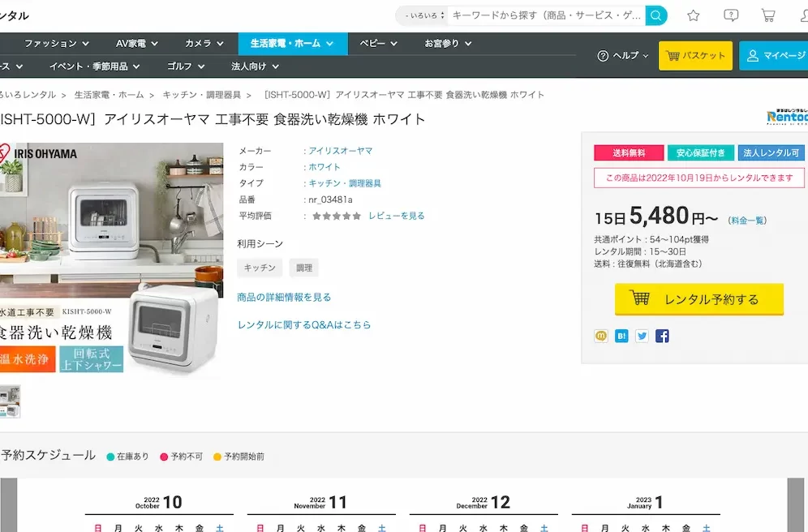Open レンタルに関するQ&Aはこちら link
Image resolution: width=808 pixels, height=532 pixels.
tap(304, 325)
